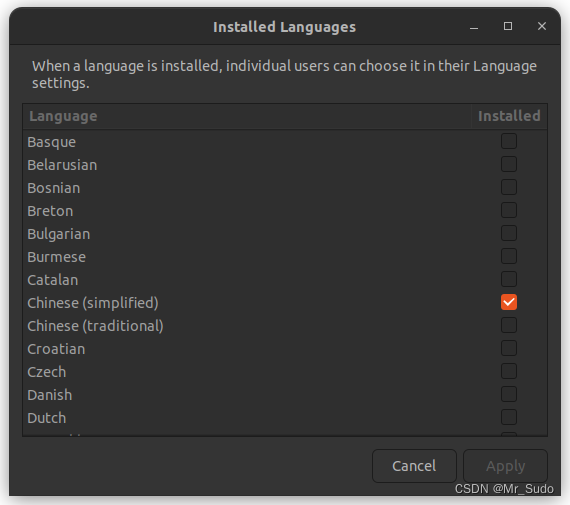The width and height of the screenshot is (570, 505).
Task: Close the Installed Languages dialog
Action: (542, 26)
